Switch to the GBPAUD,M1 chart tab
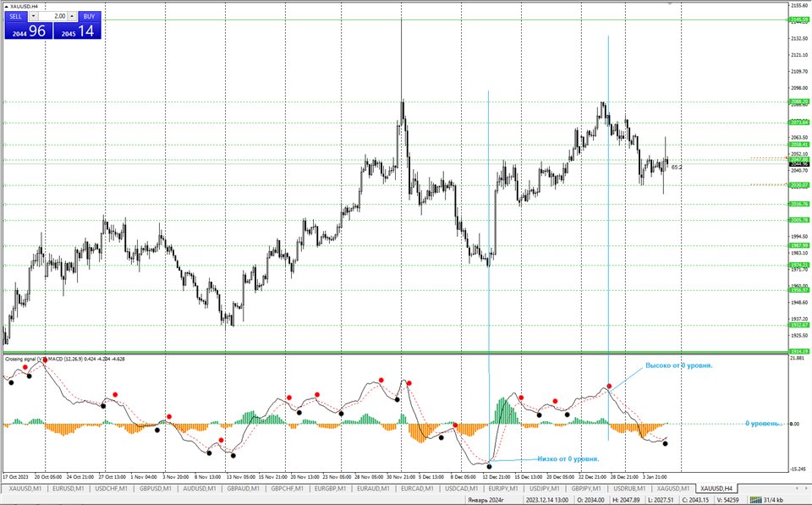The width and height of the screenshot is (812, 505). point(244,488)
